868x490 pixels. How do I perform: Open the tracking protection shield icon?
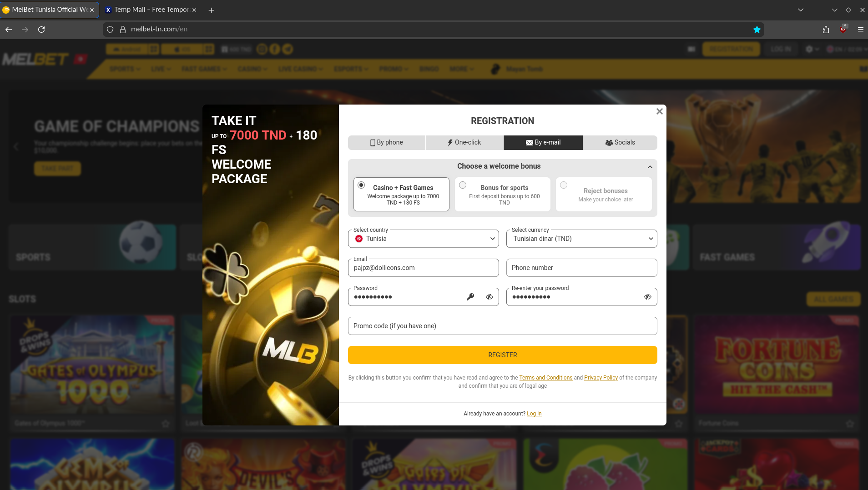click(x=110, y=30)
